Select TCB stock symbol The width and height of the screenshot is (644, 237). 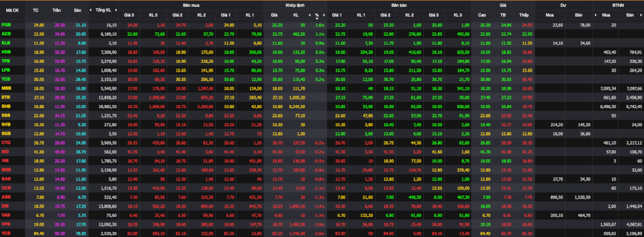point(6,79)
